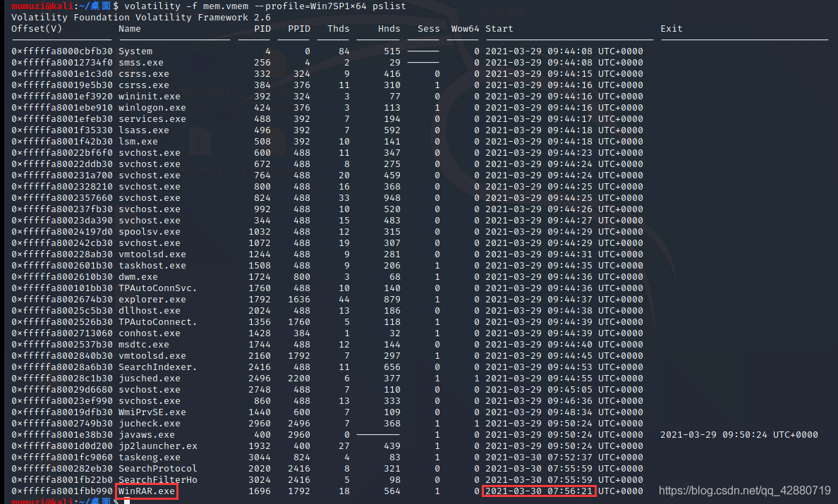Select the SearchIndexer. process name

click(158, 367)
